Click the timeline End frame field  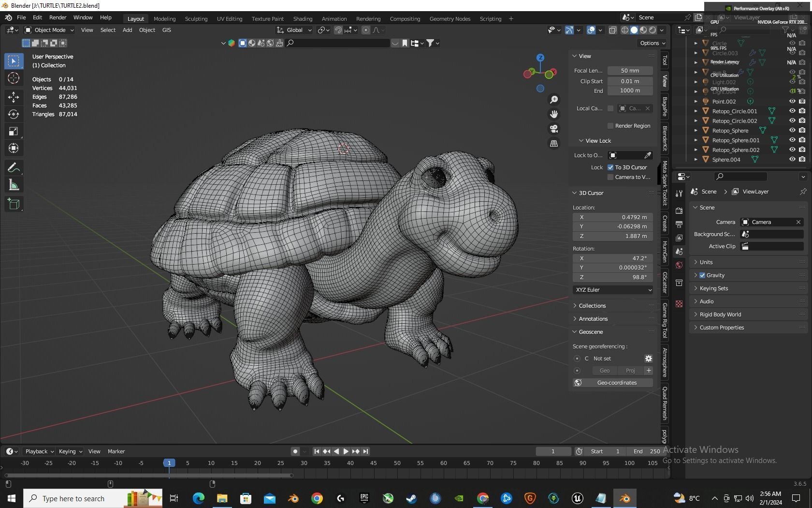pyautogui.click(x=646, y=451)
